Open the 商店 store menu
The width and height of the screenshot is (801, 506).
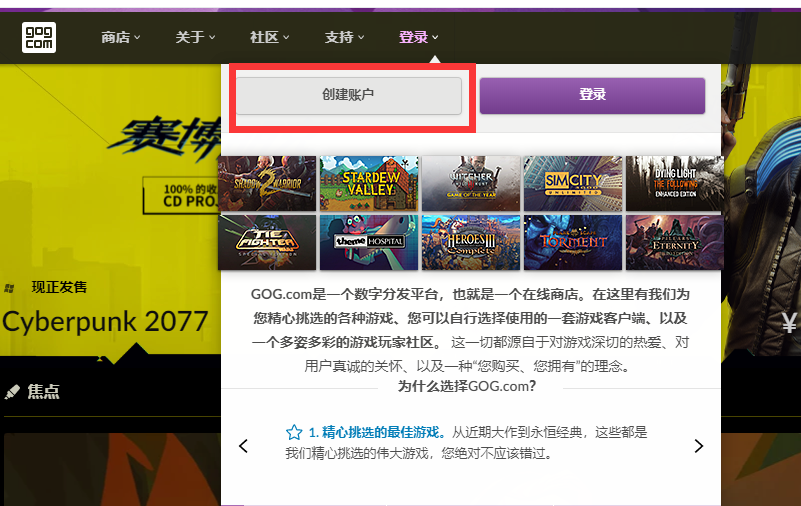pyautogui.click(x=120, y=37)
